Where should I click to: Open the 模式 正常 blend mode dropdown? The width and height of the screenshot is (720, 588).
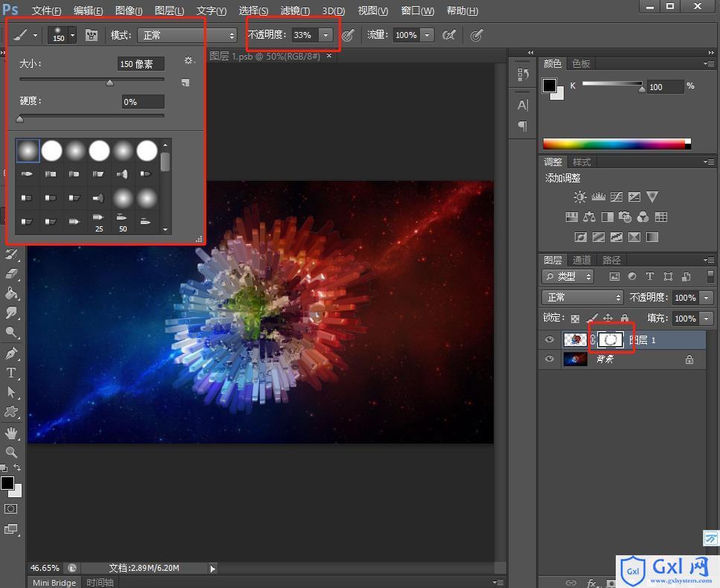pos(187,35)
